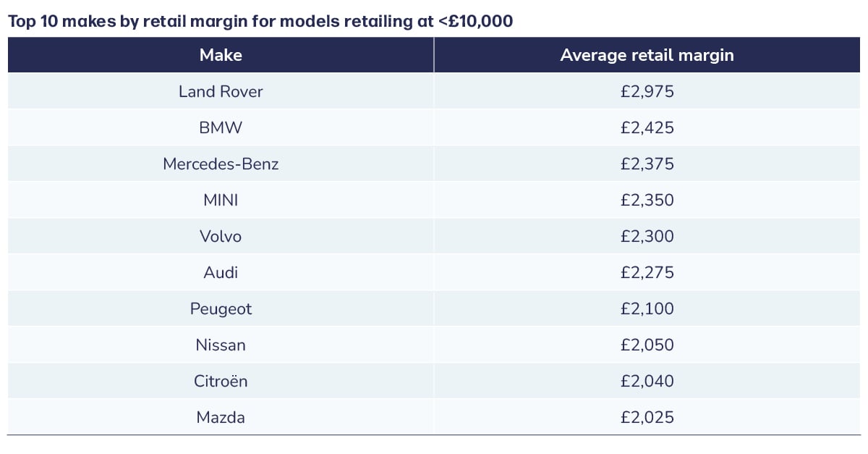
Task: Click the Citroën row label
Action: [221, 381]
